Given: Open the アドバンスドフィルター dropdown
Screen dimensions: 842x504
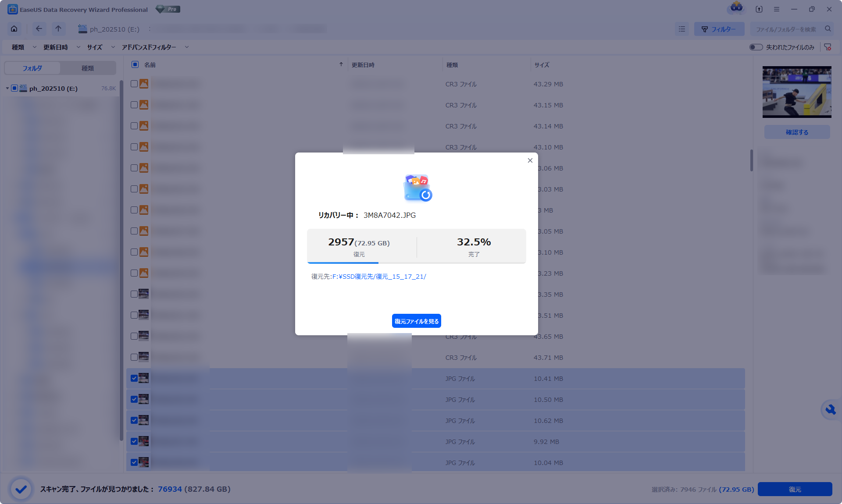Looking at the screenshot, I should pos(149,47).
